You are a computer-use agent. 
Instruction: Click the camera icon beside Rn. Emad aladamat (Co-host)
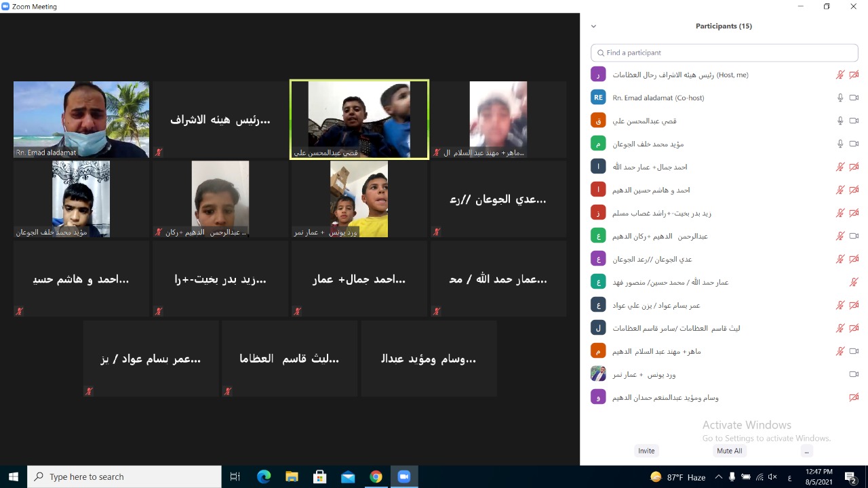[x=854, y=97]
